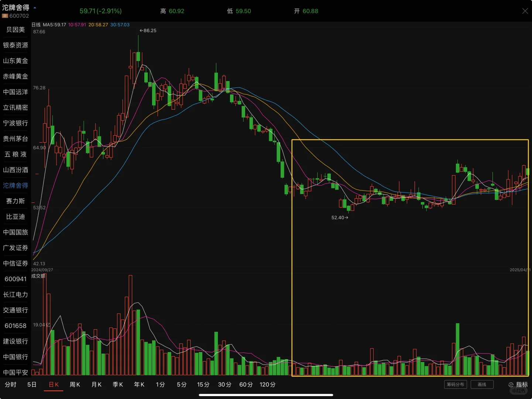This screenshot has height=399, width=532.
Task: Select highlighted 沱牌舍得 in the stock list
Action: tap(16, 185)
